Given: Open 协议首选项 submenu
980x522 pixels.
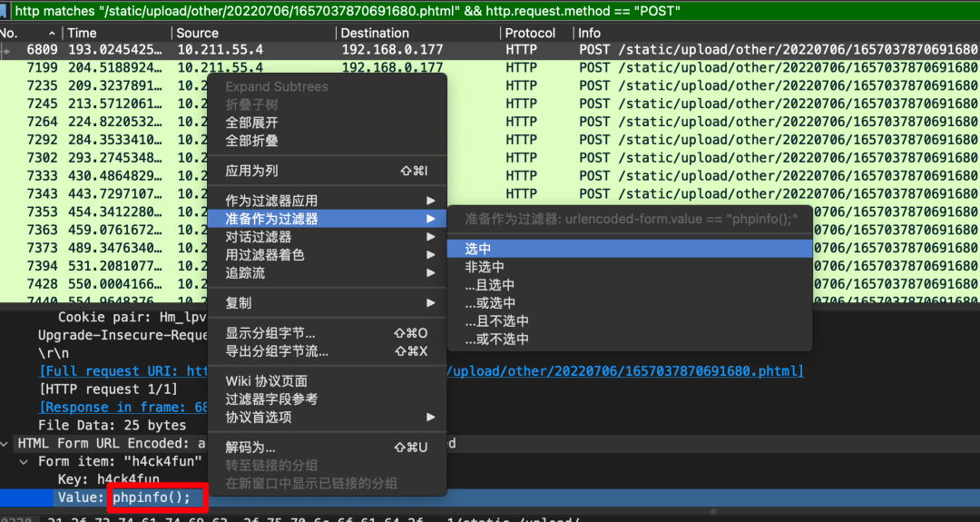Looking at the screenshot, I should coord(328,417).
